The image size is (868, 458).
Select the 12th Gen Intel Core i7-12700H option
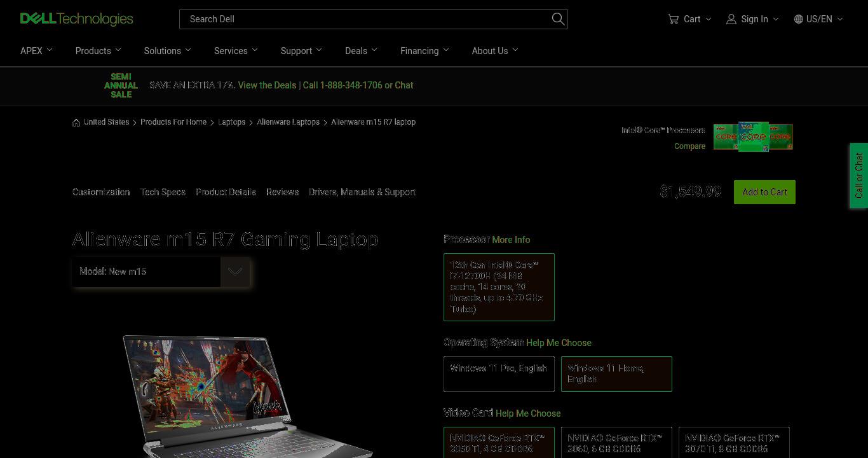pos(499,287)
